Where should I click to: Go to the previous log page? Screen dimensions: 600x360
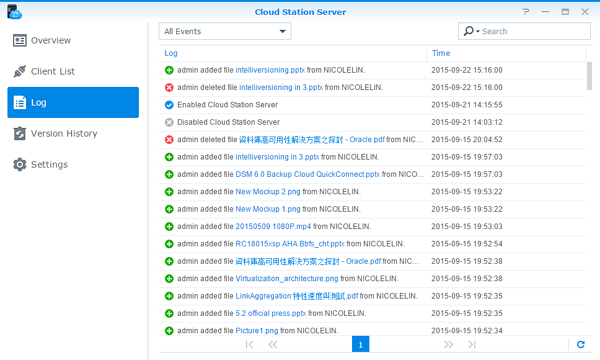[272, 344]
